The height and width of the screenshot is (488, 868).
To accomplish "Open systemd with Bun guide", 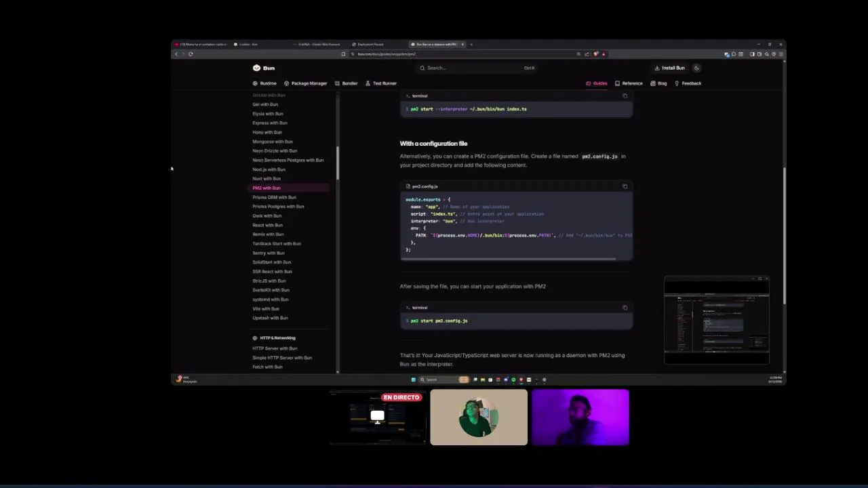I will coord(270,300).
